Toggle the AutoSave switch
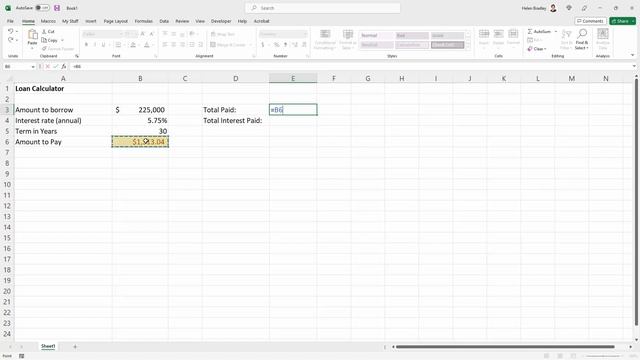This screenshot has height=360, width=640. 42,8
